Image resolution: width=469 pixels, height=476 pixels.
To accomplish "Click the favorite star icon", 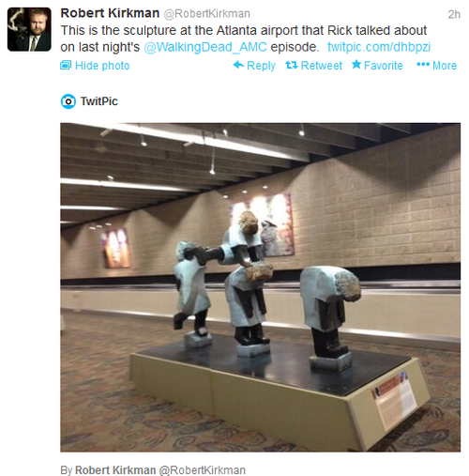I will coord(356,65).
